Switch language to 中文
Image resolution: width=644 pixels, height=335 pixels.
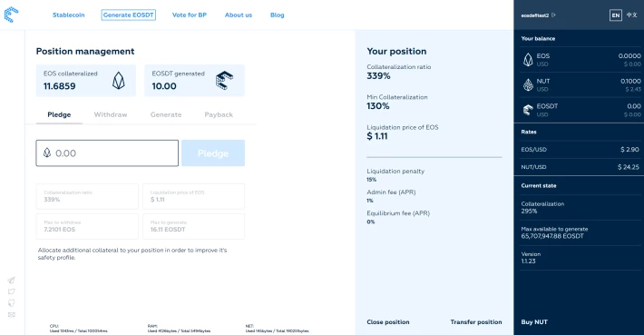(631, 15)
